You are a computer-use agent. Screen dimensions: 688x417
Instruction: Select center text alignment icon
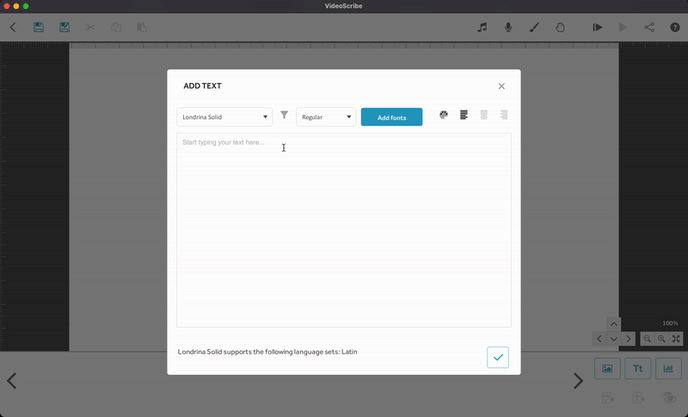point(484,115)
